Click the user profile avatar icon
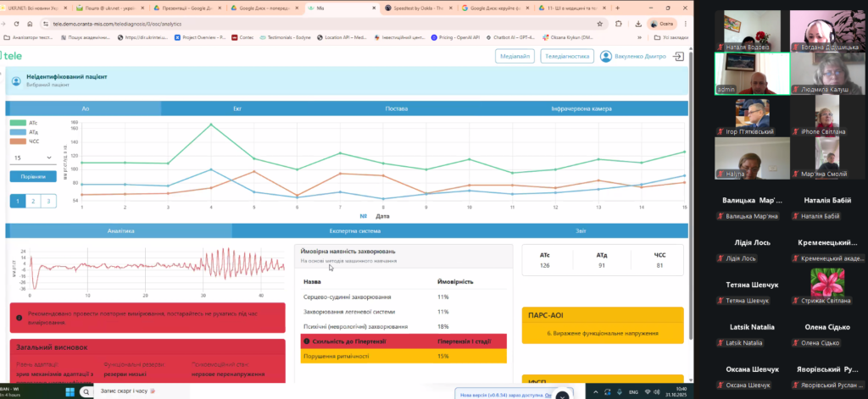Image resolution: width=868 pixels, height=399 pixels. (605, 57)
